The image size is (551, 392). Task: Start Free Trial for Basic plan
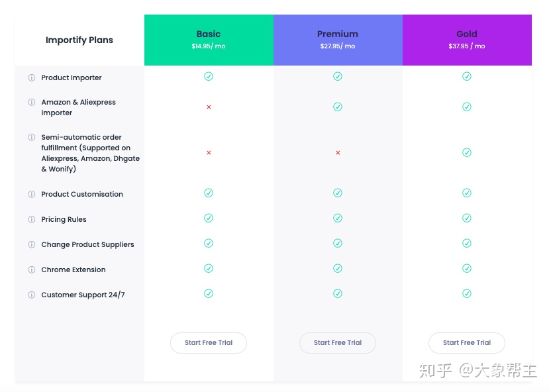pyautogui.click(x=209, y=343)
